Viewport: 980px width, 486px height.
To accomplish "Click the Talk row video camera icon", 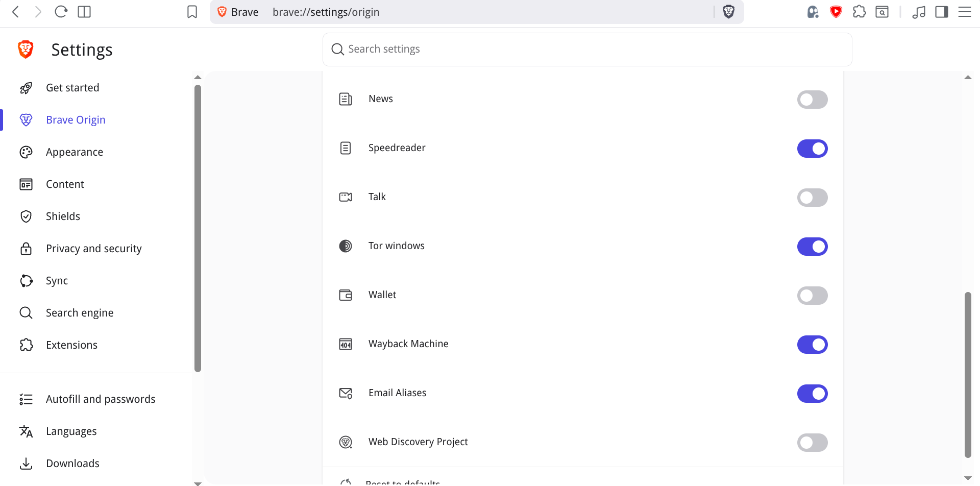I will (x=346, y=197).
